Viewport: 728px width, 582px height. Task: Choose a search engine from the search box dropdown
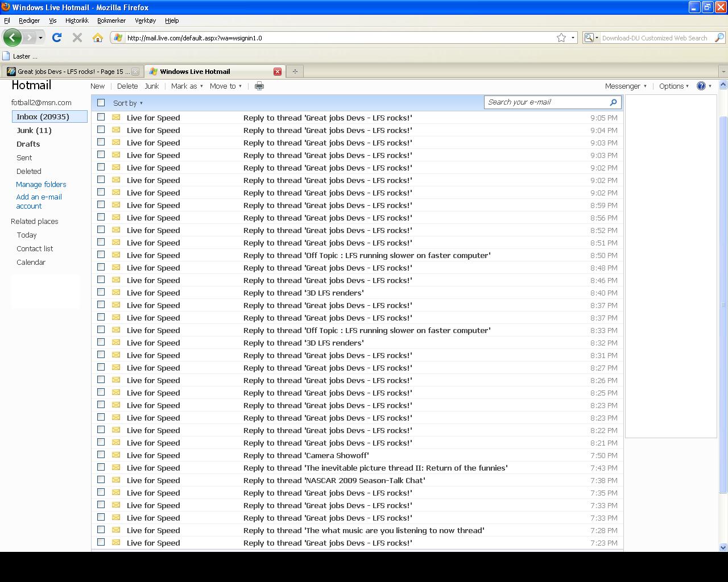591,38
